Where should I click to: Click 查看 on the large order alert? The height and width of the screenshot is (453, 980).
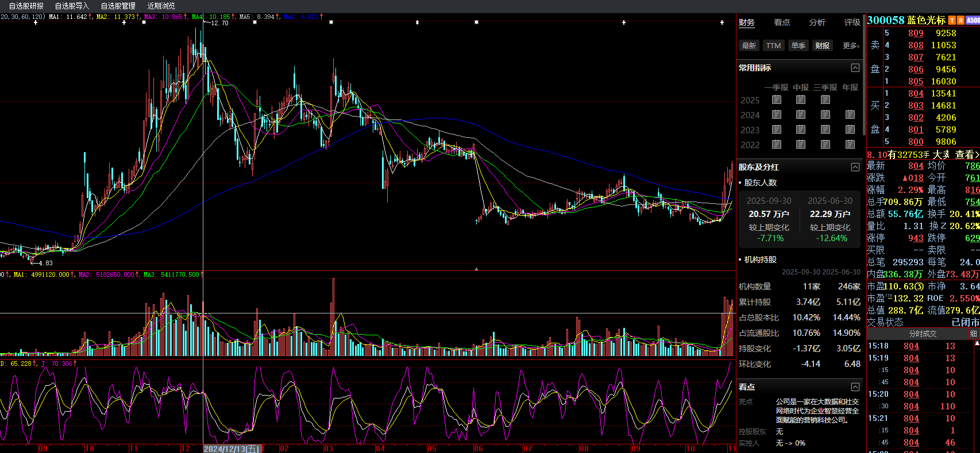pyautogui.click(x=966, y=154)
